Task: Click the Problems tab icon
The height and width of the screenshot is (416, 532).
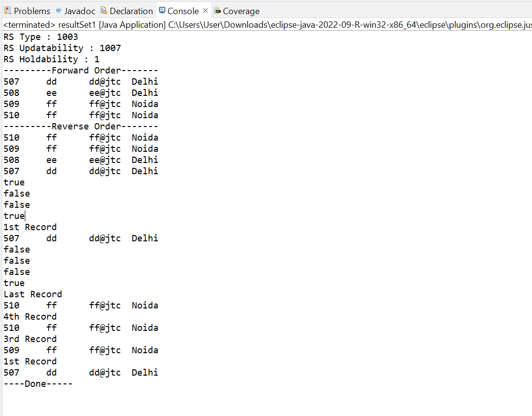Action: (x=8, y=11)
